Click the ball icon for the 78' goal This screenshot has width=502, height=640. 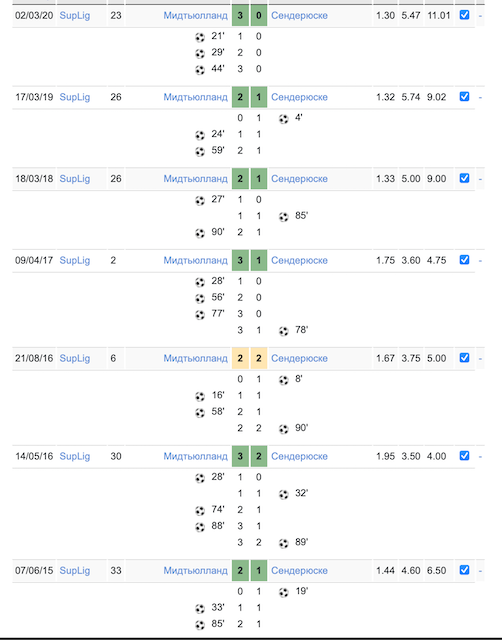(284, 331)
